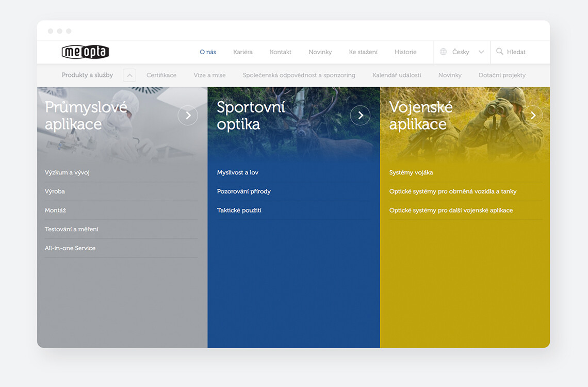This screenshot has width=588, height=387.
Task: Expand the Česky language dropdown arrow
Action: 481,52
